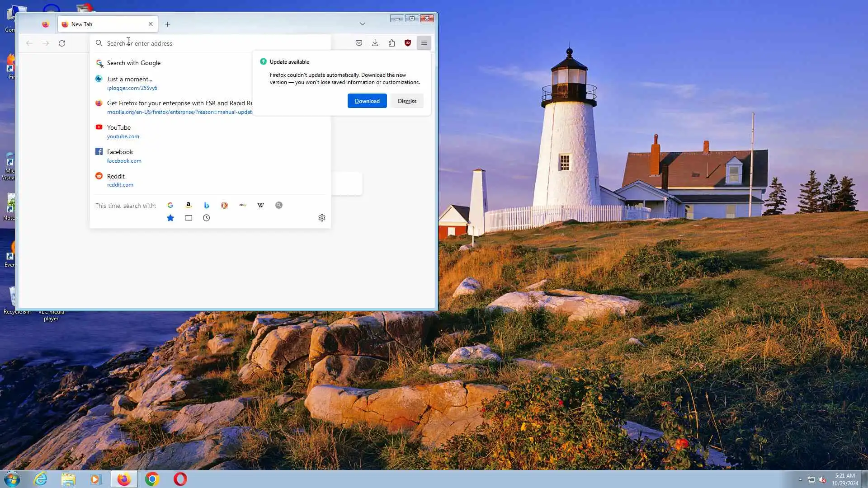Screen dimensions: 868x488
Task: Search history using clock icon
Action: 207,218
